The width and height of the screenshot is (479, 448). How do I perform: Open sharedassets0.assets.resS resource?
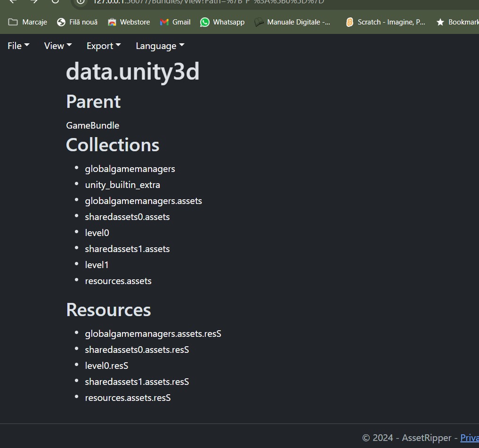click(x=137, y=350)
